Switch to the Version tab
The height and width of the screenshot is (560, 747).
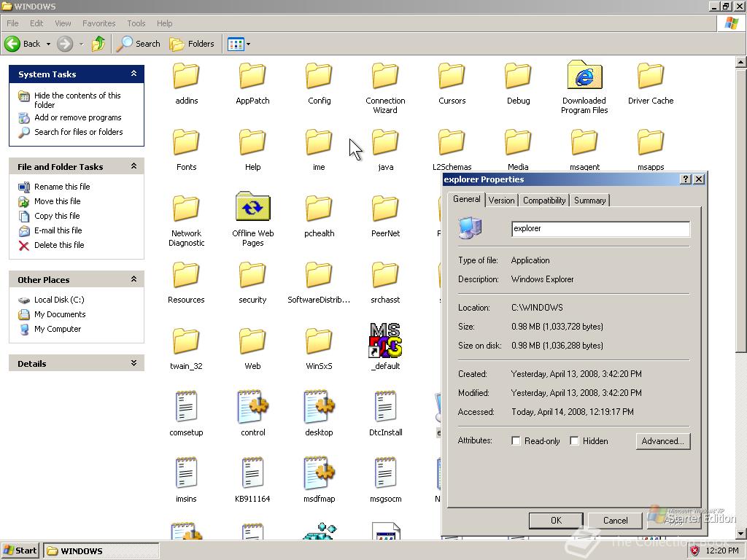(502, 201)
